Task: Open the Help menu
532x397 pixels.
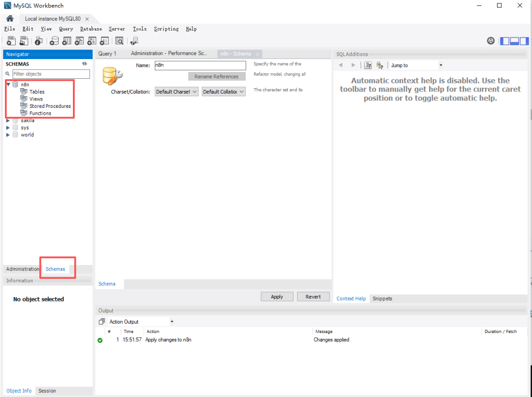Action: [x=191, y=29]
